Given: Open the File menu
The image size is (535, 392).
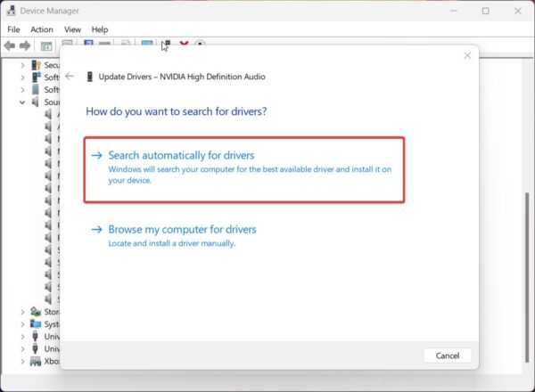Looking at the screenshot, I should click(x=13, y=29).
